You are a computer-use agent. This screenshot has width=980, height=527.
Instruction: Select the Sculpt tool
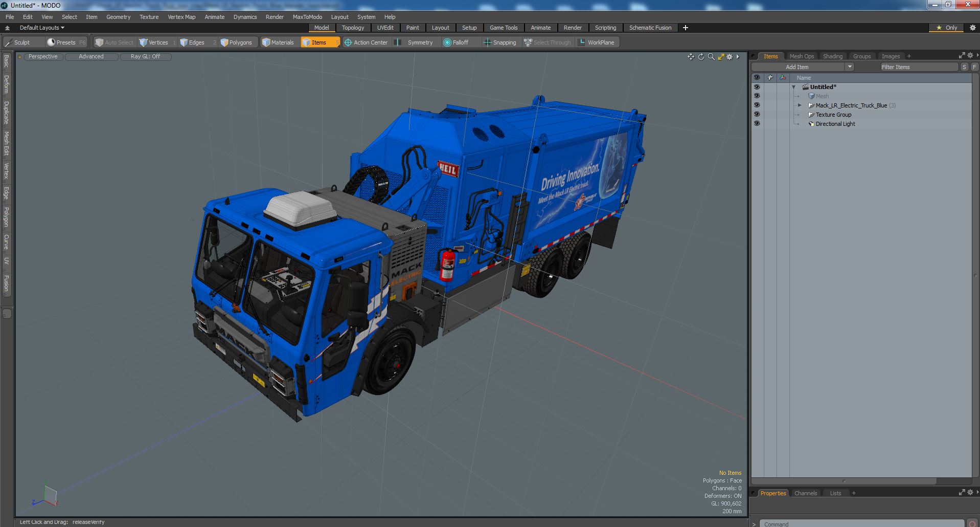[18, 42]
